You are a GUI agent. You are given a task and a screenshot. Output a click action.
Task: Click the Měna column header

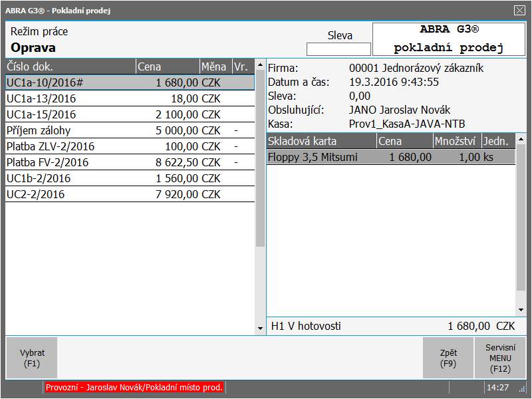click(215, 66)
